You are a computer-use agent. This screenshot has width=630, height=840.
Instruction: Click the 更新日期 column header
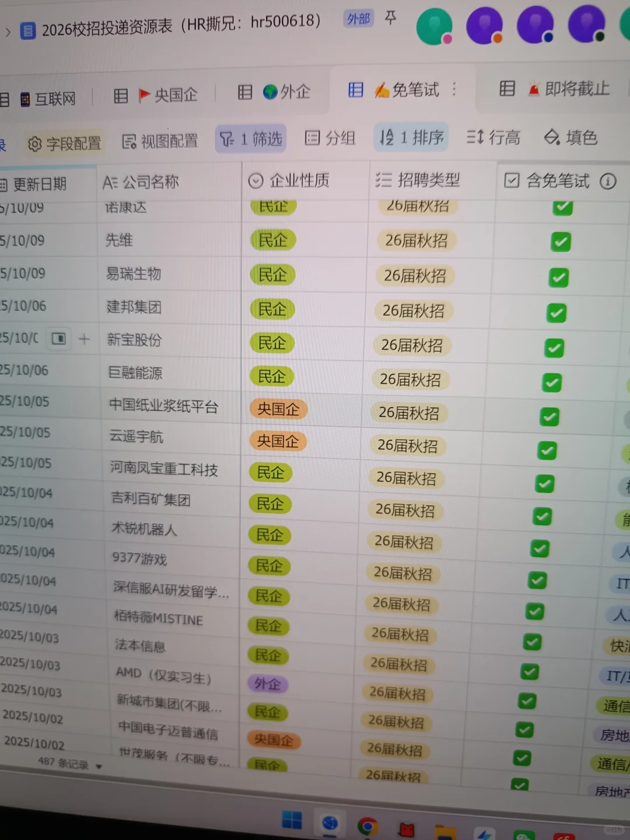click(48, 184)
